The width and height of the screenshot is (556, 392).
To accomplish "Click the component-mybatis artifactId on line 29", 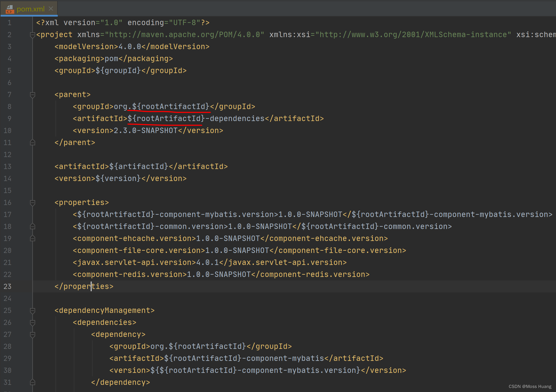I will coord(246,359).
